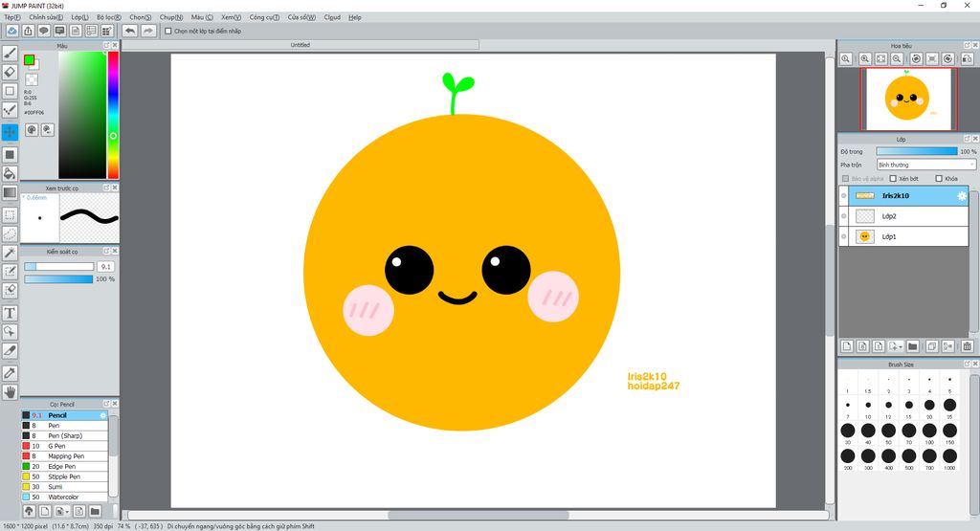Image resolution: width=980 pixels, height=531 pixels.
Task: Select the Mapping Pen brush
Action: click(64, 456)
